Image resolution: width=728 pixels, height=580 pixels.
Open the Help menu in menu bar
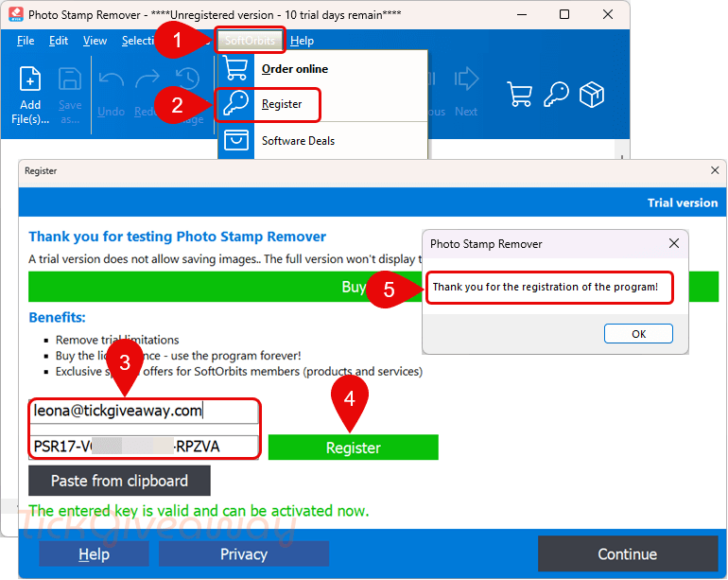[302, 41]
